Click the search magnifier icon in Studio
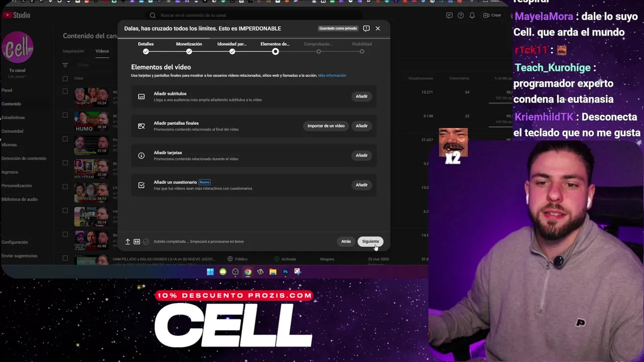The image size is (644, 362). [x=153, y=16]
